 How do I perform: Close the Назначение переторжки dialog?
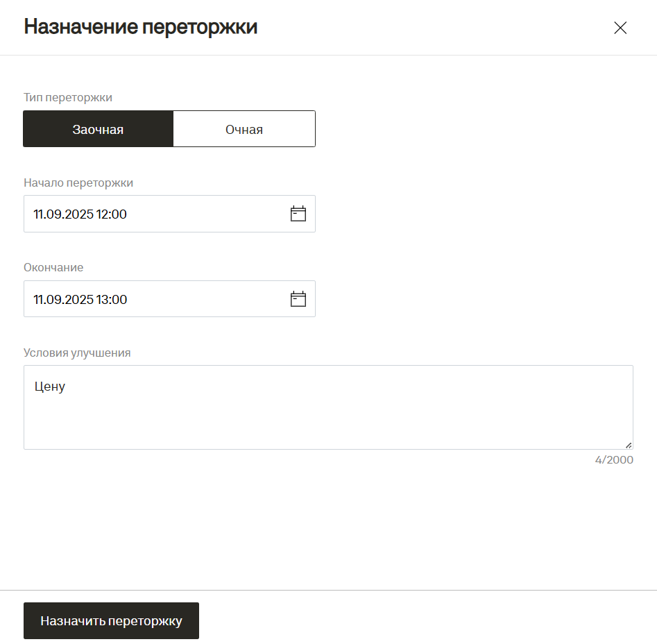point(620,28)
